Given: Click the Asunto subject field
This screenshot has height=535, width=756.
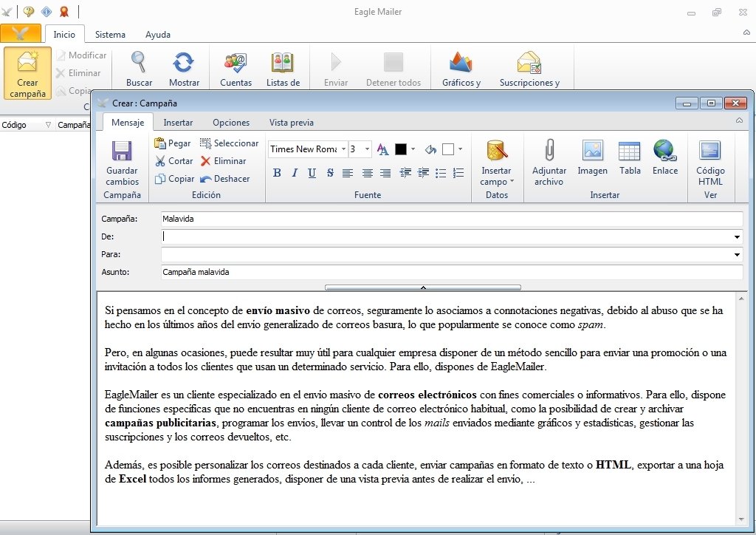Looking at the screenshot, I should tap(452, 272).
